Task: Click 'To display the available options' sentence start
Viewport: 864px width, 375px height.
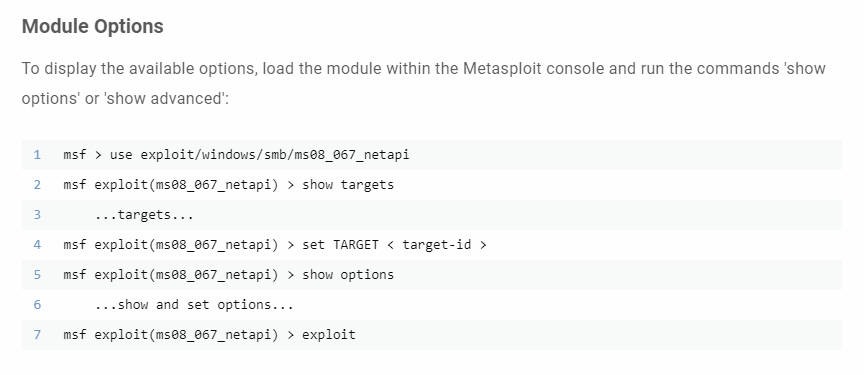Action: pos(140,69)
